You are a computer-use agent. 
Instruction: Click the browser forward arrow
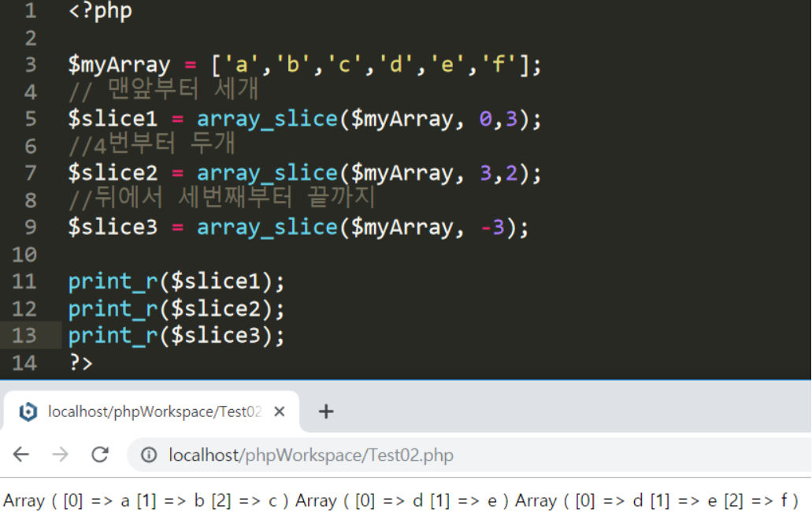[x=60, y=455]
